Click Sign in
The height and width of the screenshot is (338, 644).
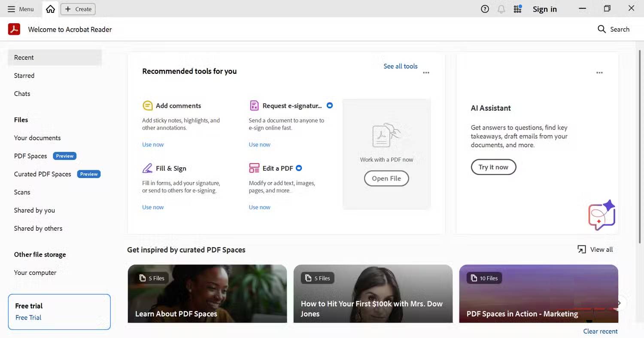[x=545, y=9]
